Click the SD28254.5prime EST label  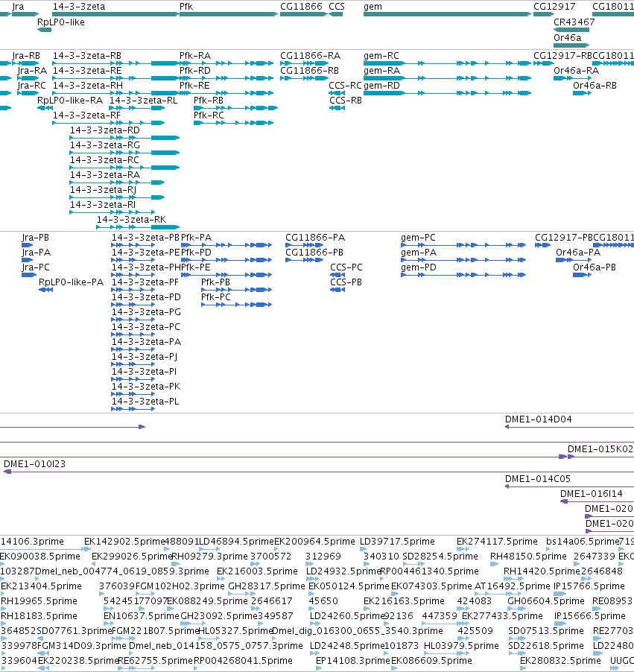[x=440, y=557]
